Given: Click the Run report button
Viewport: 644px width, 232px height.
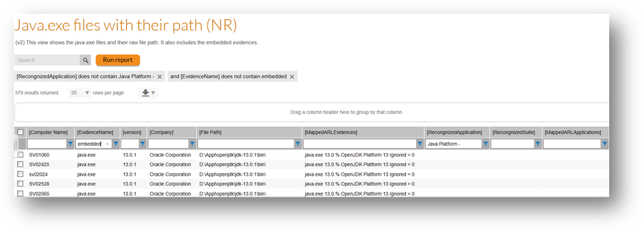Looking at the screenshot, I should coord(118,60).
